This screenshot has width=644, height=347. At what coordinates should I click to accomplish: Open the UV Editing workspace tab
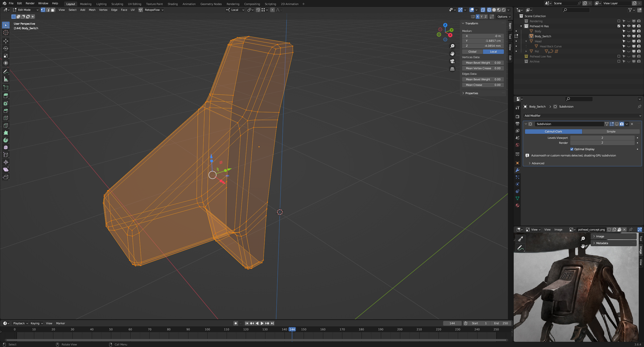(x=134, y=4)
